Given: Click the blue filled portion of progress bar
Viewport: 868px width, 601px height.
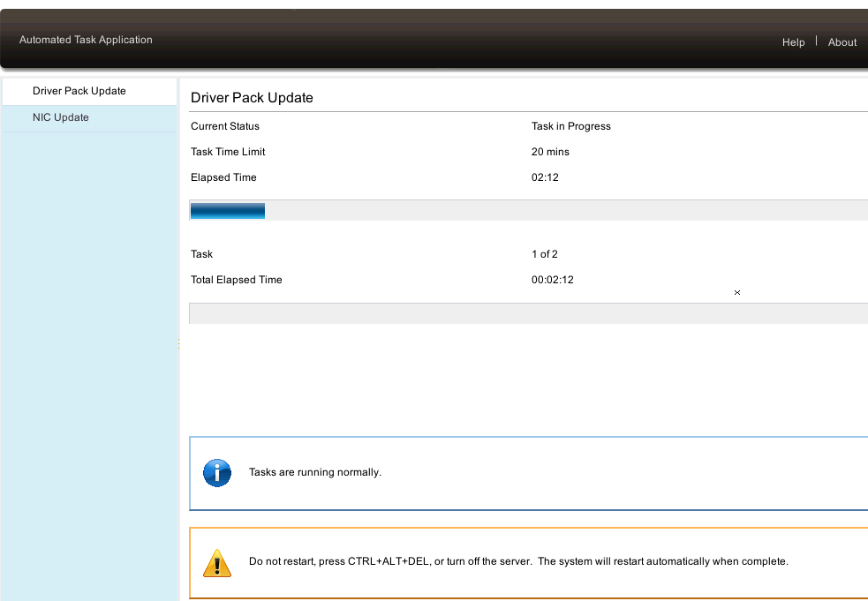Looking at the screenshot, I should (228, 211).
